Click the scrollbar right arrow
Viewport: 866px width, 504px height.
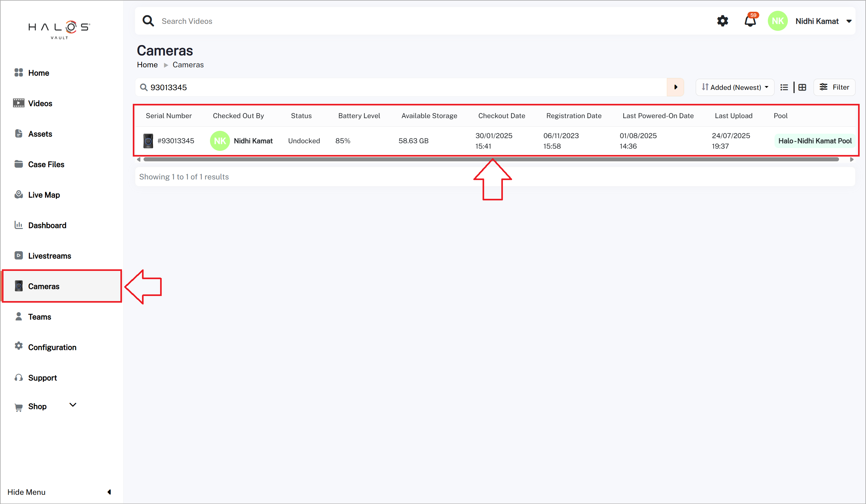[x=852, y=159]
